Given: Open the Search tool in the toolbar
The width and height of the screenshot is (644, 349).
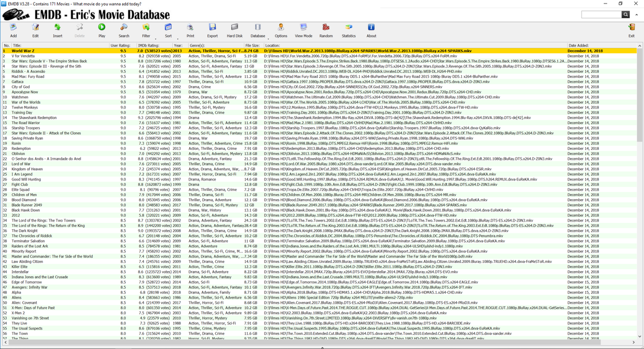Looking at the screenshot, I should click(124, 27).
